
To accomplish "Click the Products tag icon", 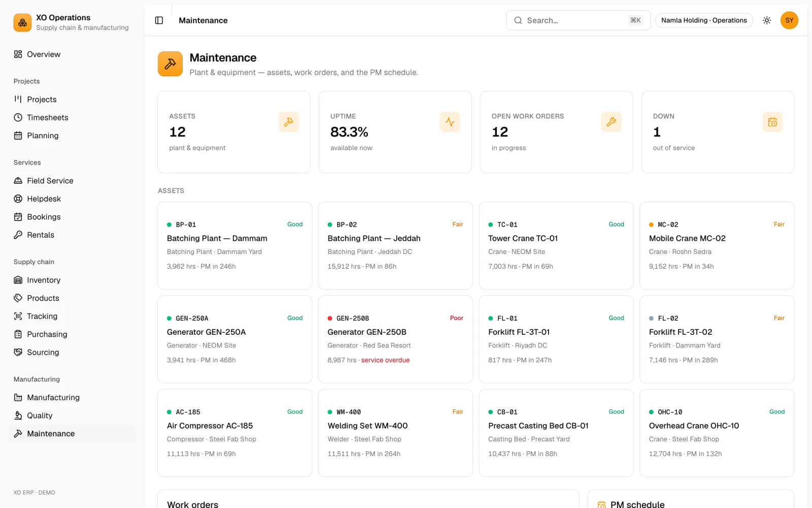I will coord(18,298).
